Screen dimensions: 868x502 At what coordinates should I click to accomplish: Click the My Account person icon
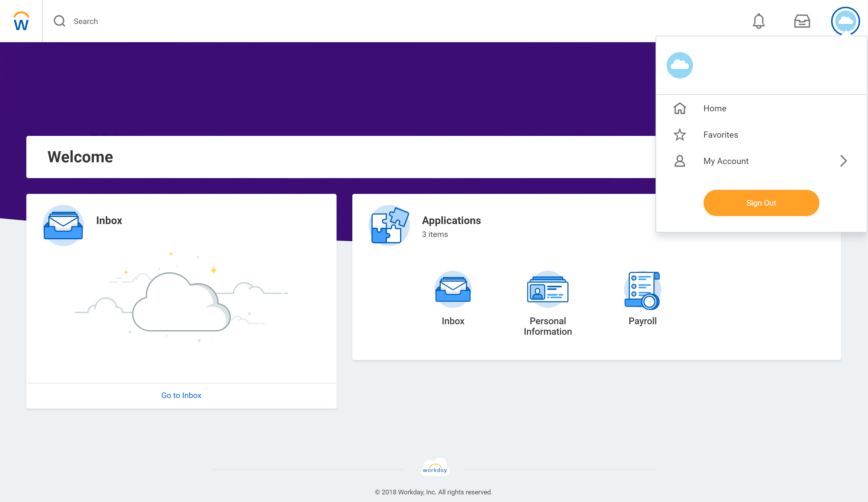click(x=680, y=161)
